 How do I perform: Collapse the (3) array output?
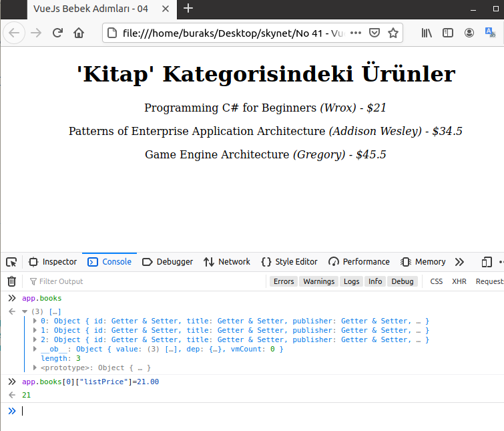25,311
